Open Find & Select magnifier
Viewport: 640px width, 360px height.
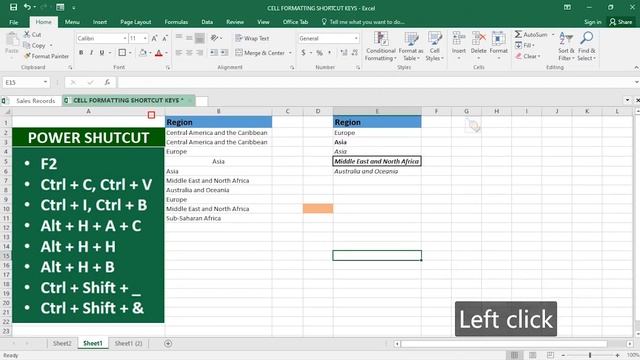tap(587, 47)
